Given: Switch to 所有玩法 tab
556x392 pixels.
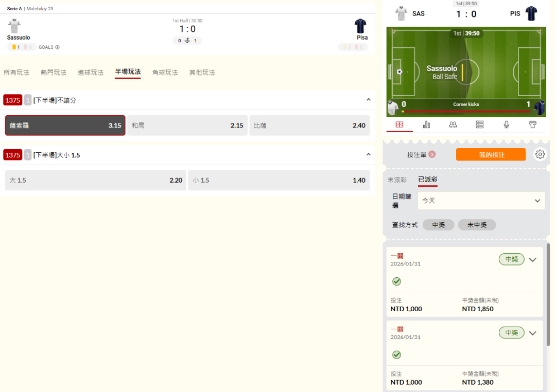Looking at the screenshot, I should pyautogui.click(x=16, y=73).
